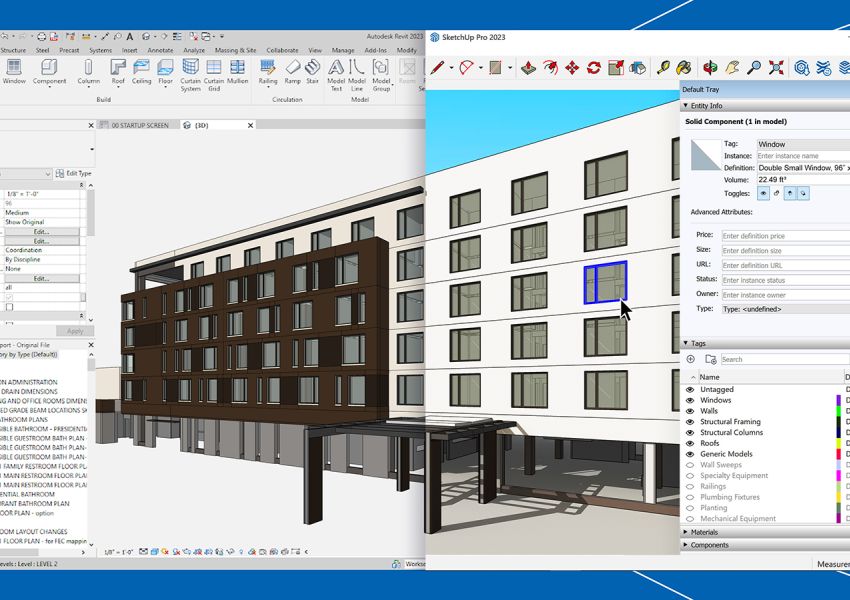Click the Windows tag purple color swatch
The width and height of the screenshot is (850, 600).
click(839, 400)
